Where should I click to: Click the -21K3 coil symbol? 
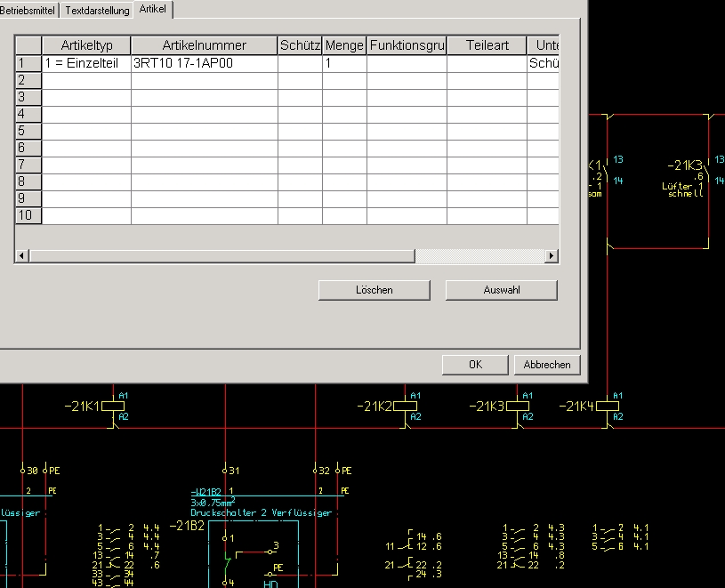(518, 406)
